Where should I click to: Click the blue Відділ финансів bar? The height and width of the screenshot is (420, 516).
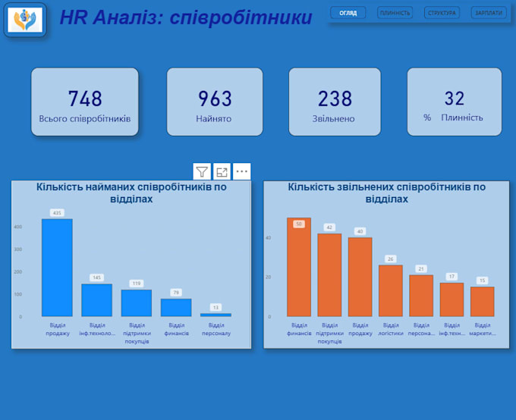click(x=176, y=308)
